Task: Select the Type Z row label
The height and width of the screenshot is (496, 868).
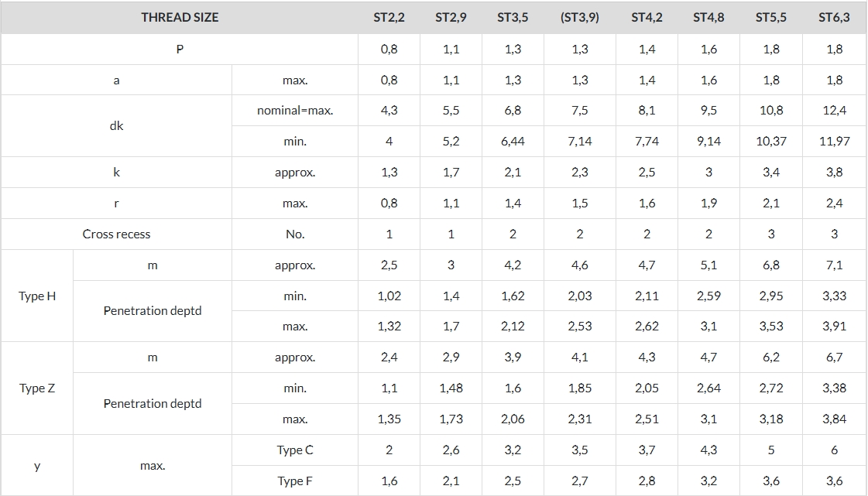Action: (x=37, y=388)
